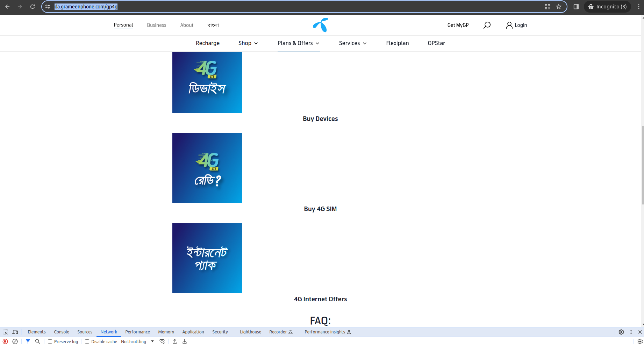Viewport: 644px width, 346px height.
Task: Switch to DevTools Console tab
Action: coord(62,332)
